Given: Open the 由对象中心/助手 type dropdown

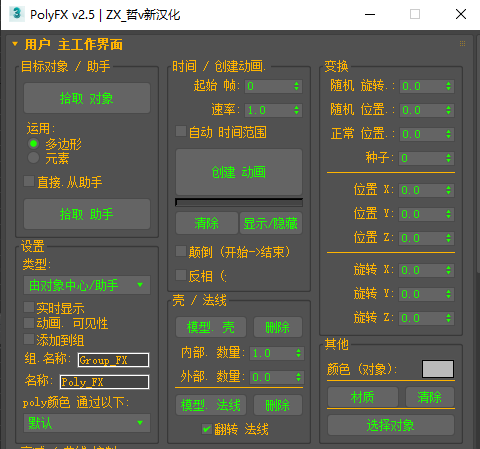Looking at the screenshot, I should pos(87,285).
